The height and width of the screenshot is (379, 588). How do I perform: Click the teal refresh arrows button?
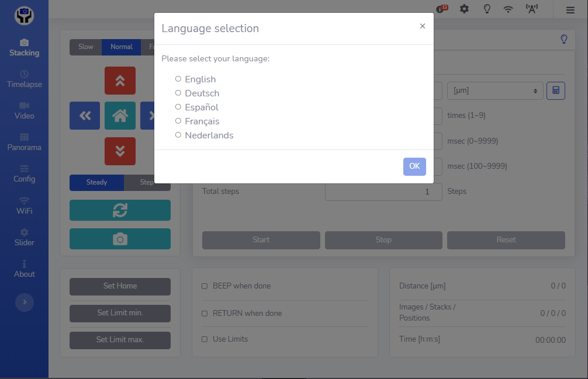(x=120, y=210)
